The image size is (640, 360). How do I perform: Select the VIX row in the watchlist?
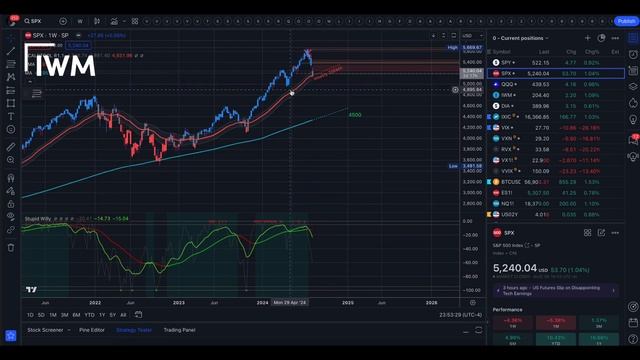(556, 128)
